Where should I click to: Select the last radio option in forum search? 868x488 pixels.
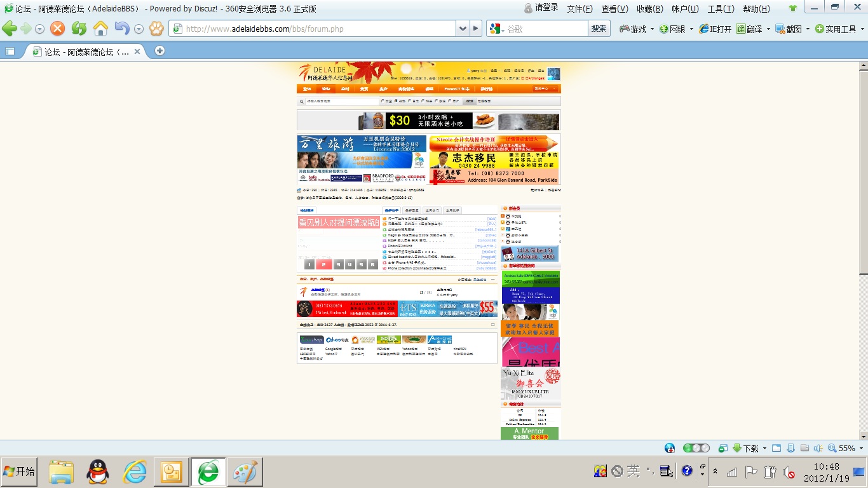coord(449,101)
